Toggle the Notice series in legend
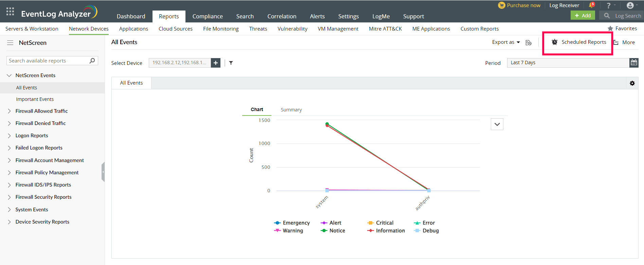 [x=333, y=231]
